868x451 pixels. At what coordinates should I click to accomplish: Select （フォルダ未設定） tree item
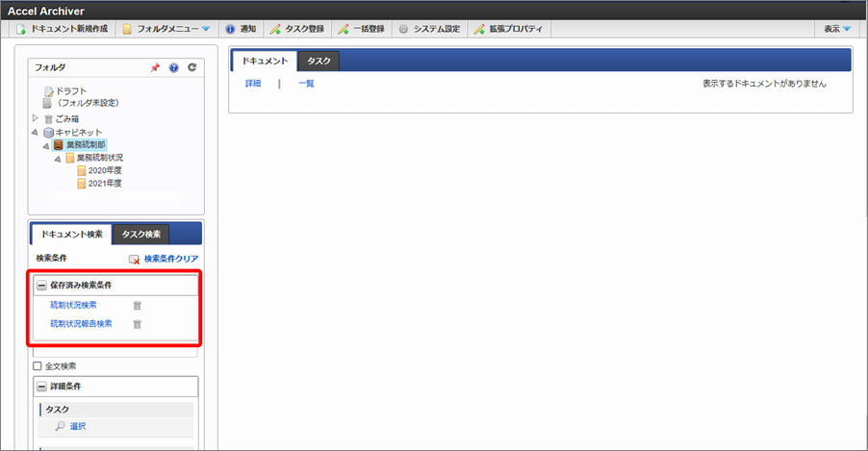(x=81, y=103)
